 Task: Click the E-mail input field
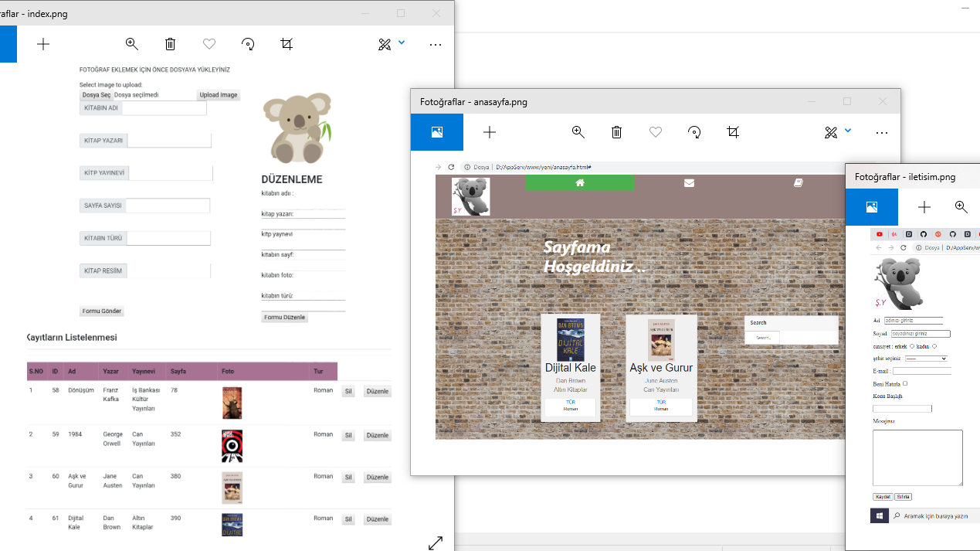tap(922, 371)
